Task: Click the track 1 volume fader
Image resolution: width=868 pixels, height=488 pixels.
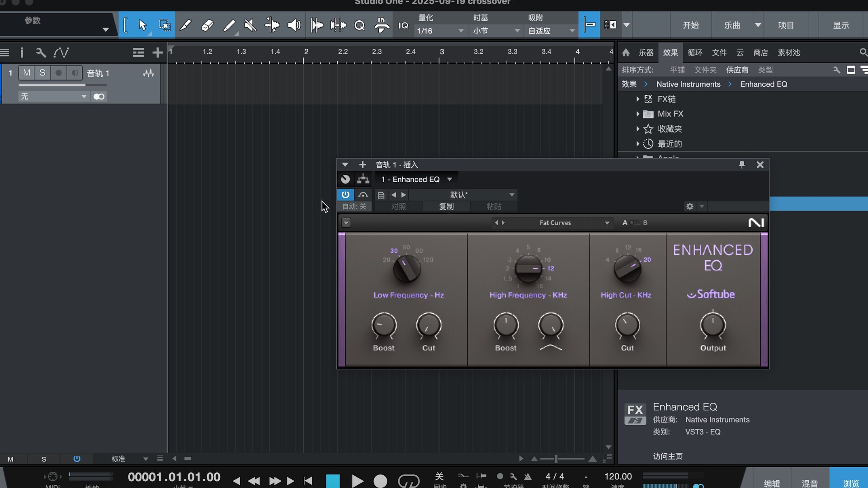Action: (x=63, y=85)
